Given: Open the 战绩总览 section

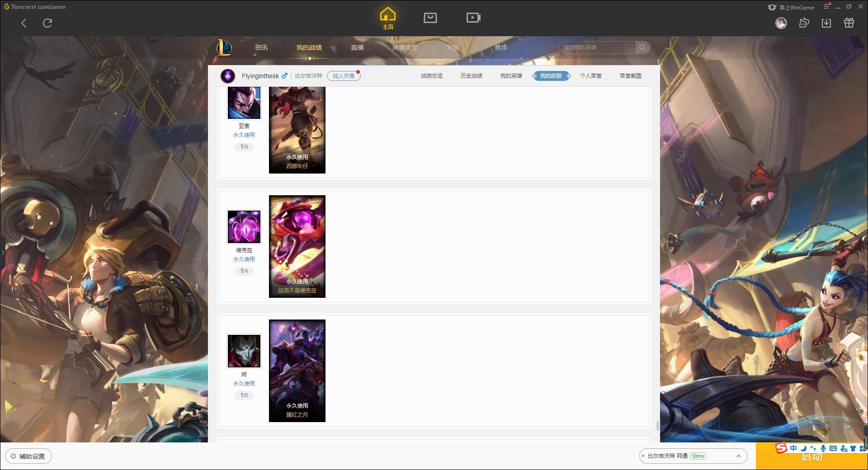Looking at the screenshot, I should point(432,76).
